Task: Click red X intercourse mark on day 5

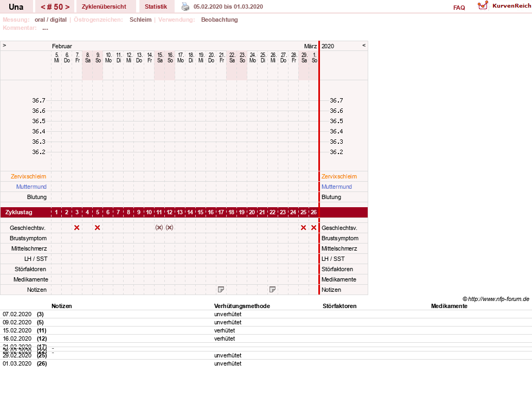Action: click(x=98, y=228)
